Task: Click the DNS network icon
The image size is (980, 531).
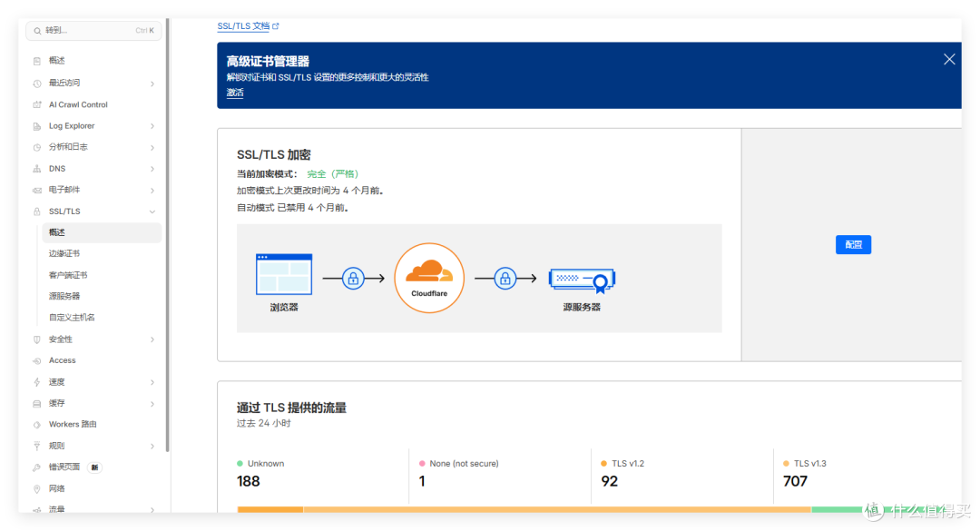Action: pyautogui.click(x=37, y=169)
